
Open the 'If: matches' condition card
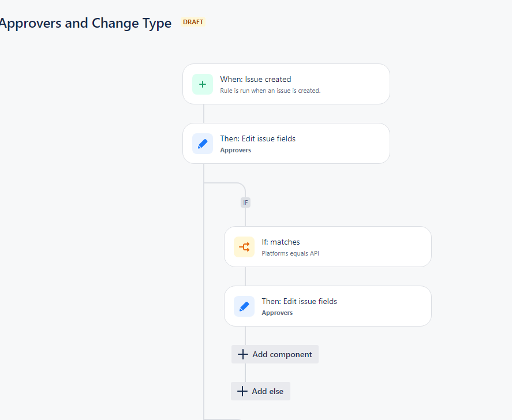click(327, 247)
